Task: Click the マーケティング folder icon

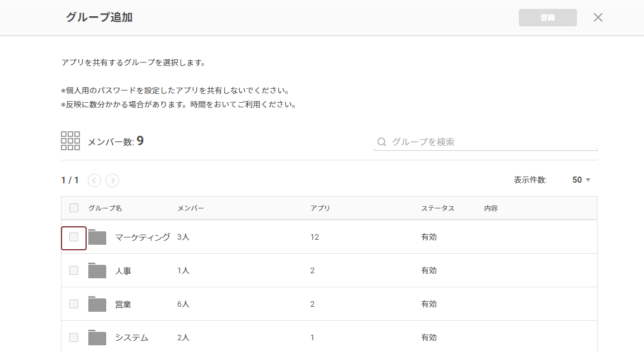Action: tap(97, 237)
